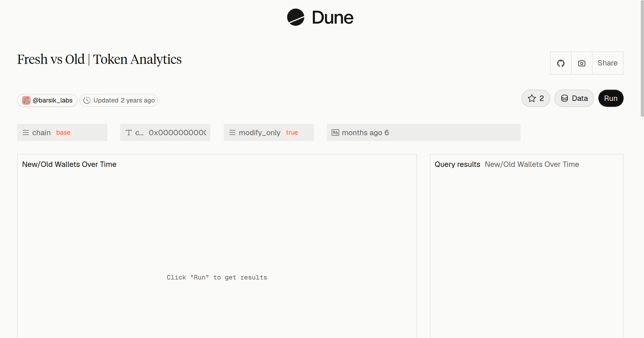Click the list icon beside chain
The width and height of the screenshot is (644, 338).
[26, 133]
